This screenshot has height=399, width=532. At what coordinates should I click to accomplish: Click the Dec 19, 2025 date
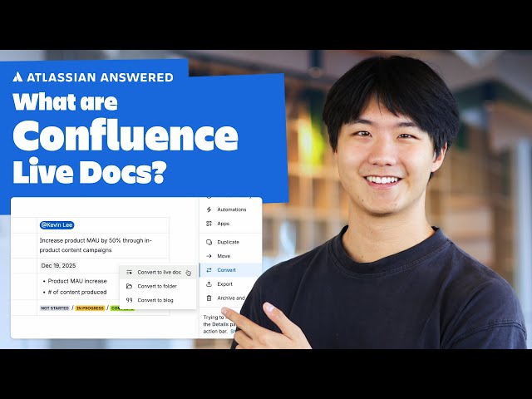point(58,266)
